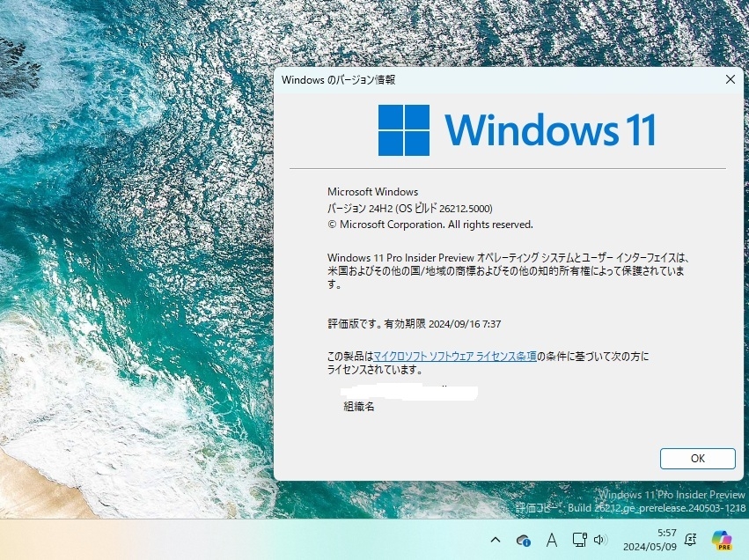Open the OneDrive cloud tray icon
The height and width of the screenshot is (560, 749).
coord(524,541)
